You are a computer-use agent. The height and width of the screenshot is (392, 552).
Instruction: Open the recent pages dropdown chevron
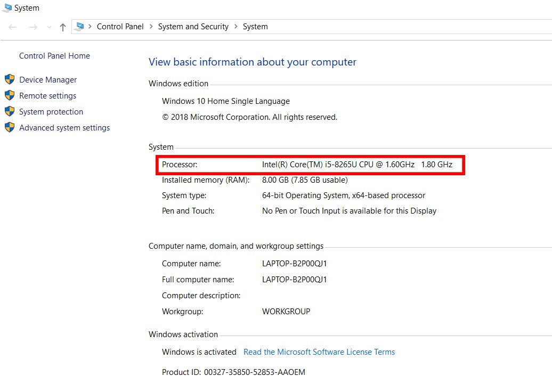(x=48, y=26)
